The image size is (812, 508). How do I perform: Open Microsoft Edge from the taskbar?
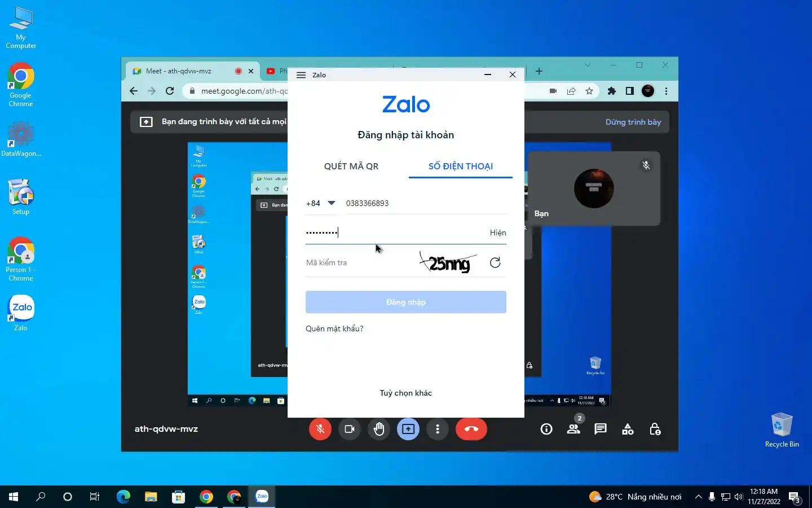tap(123, 497)
